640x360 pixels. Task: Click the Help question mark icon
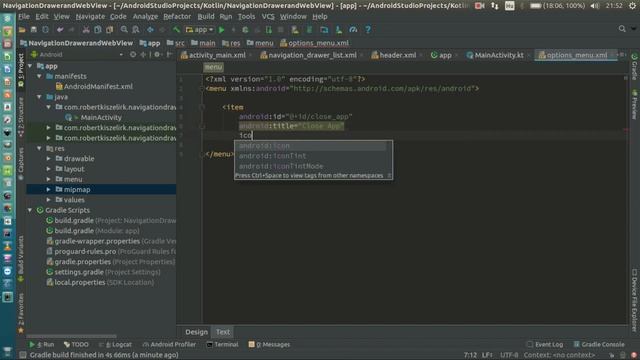point(368,30)
